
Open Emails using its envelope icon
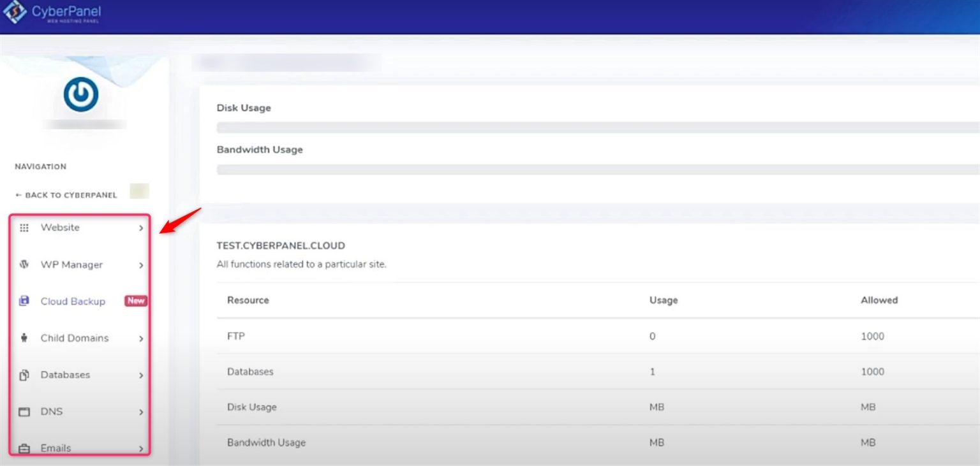pyautogui.click(x=24, y=448)
